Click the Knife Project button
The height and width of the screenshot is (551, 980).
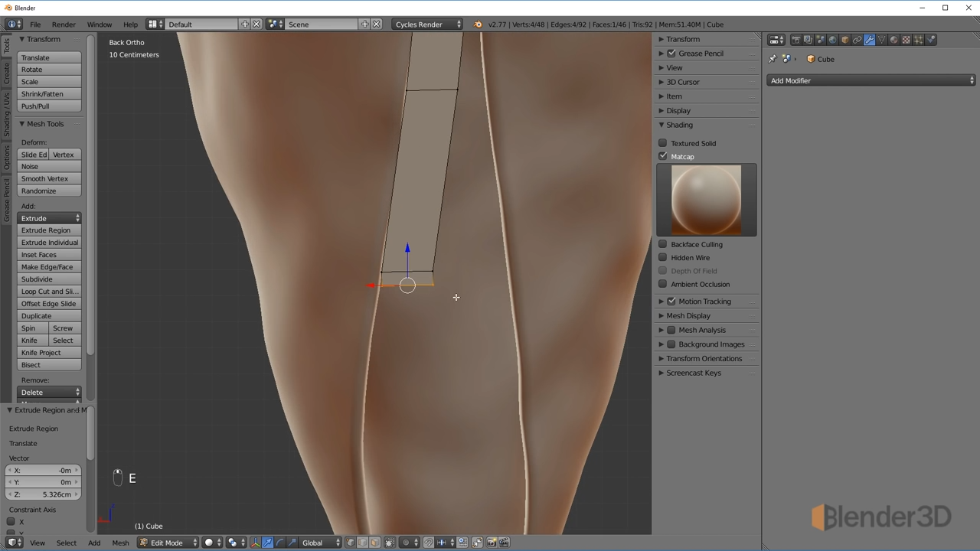pyautogui.click(x=50, y=353)
